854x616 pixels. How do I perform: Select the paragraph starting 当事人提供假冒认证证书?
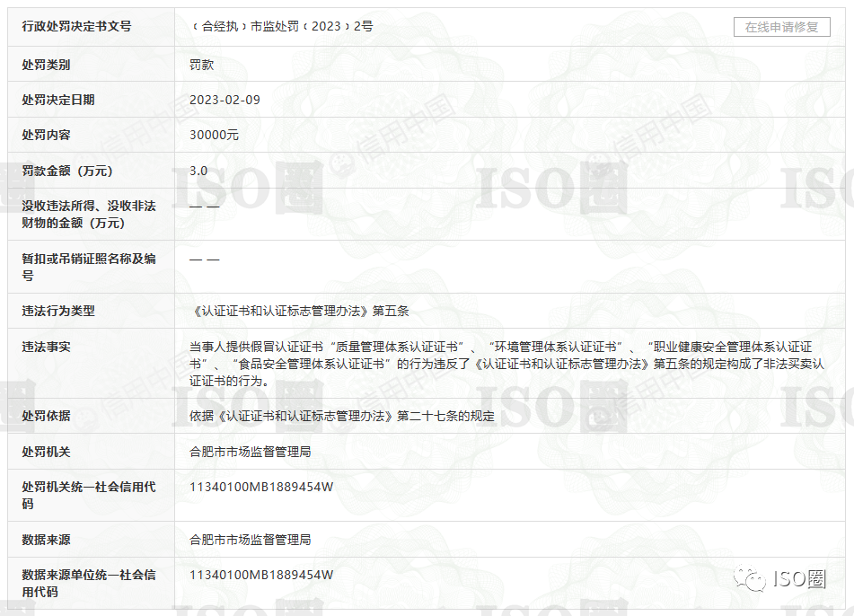507,364
